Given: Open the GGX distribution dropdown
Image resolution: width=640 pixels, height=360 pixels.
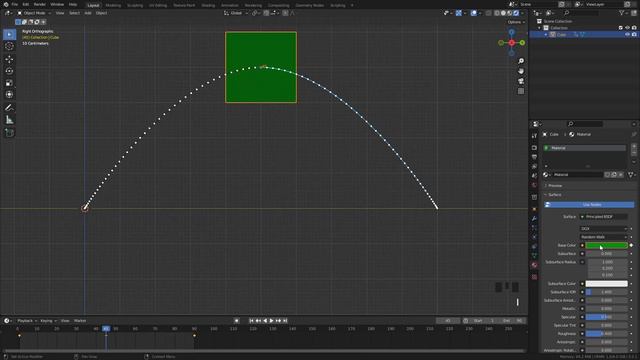Looking at the screenshot, I should point(604,229).
